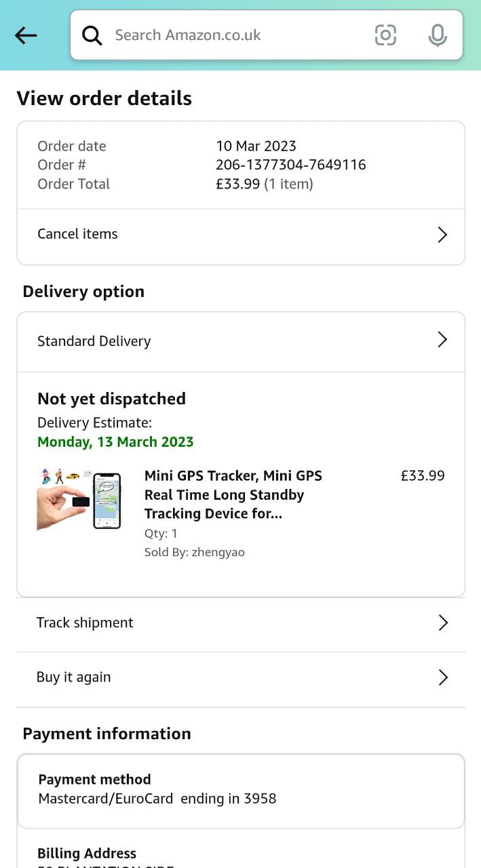The height and width of the screenshot is (868, 481).
Task: Focus the Search Amazon.co.uk field
Action: click(231, 35)
